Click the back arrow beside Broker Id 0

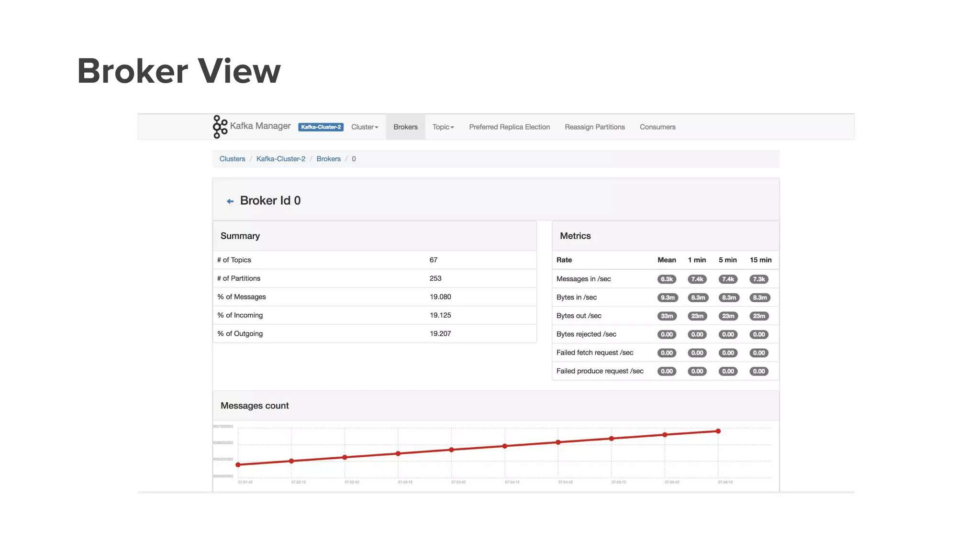coord(230,201)
